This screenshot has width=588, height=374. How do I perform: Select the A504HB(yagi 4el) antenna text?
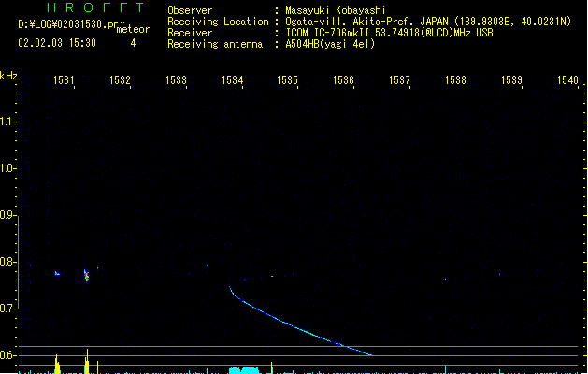(x=330, y=44)
